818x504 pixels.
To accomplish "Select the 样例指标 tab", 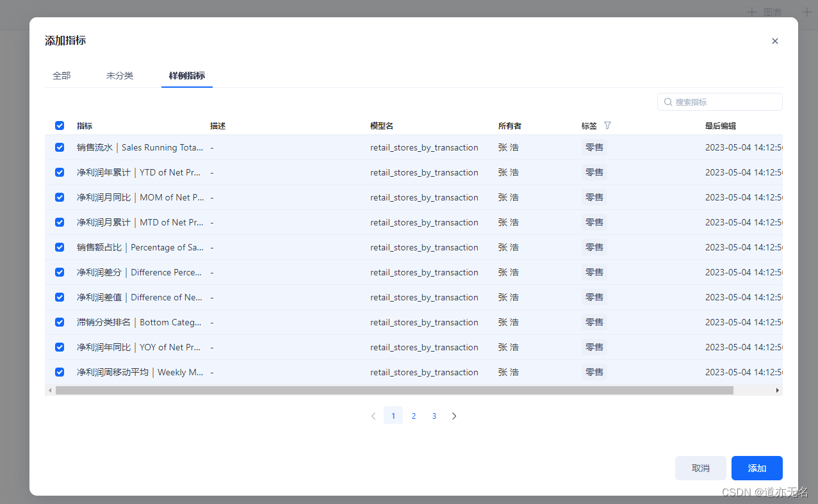I will (x=187, y=76).
